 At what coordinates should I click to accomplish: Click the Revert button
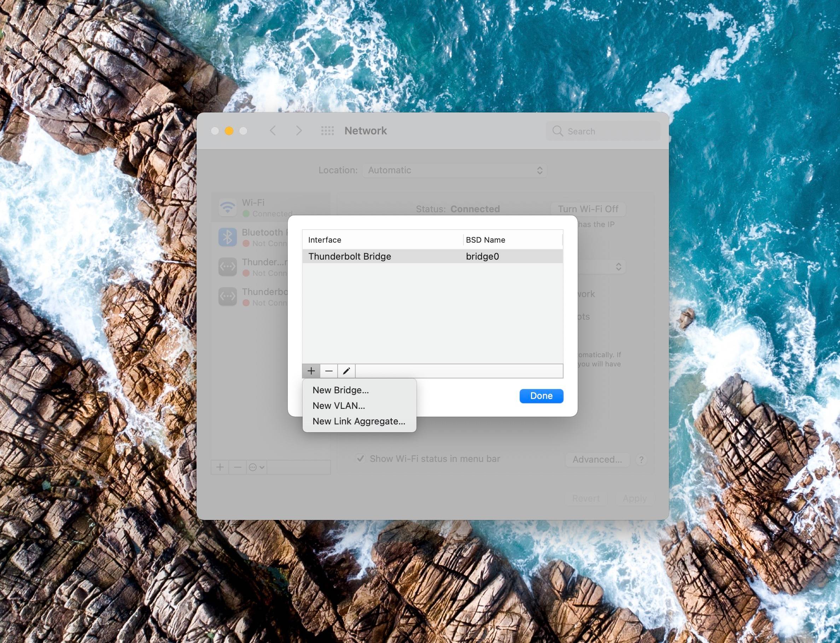click(x=586, y=498)
